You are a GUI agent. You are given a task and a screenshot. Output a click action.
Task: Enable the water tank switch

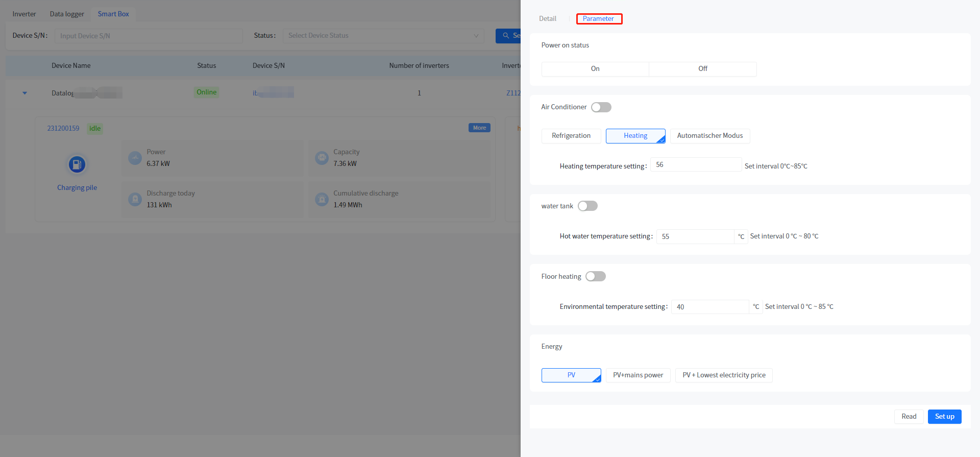587,206
